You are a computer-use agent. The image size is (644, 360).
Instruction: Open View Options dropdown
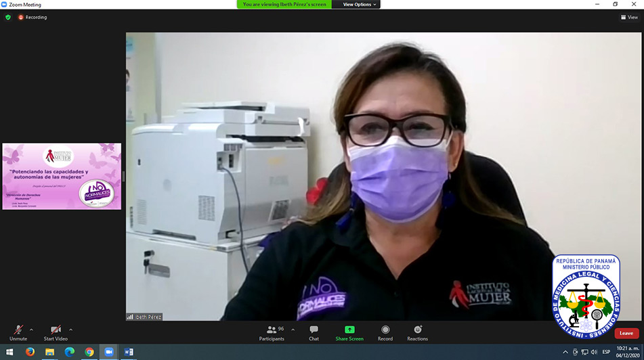360,5
